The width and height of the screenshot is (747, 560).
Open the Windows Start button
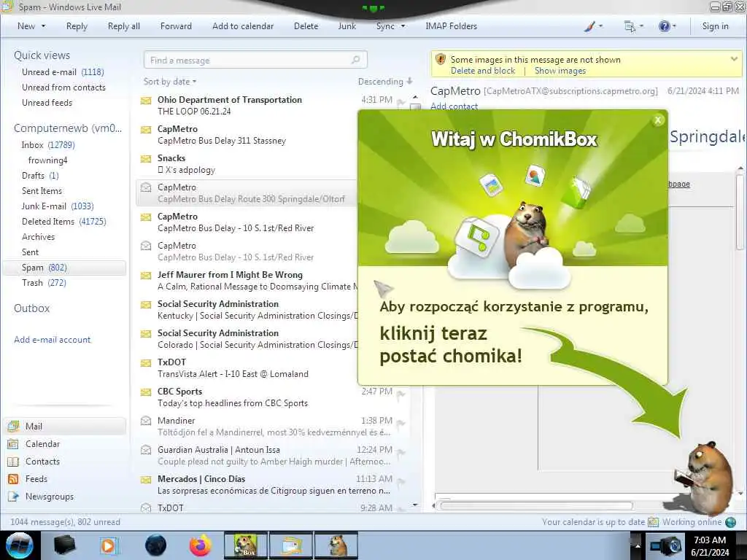coord(20,545)
